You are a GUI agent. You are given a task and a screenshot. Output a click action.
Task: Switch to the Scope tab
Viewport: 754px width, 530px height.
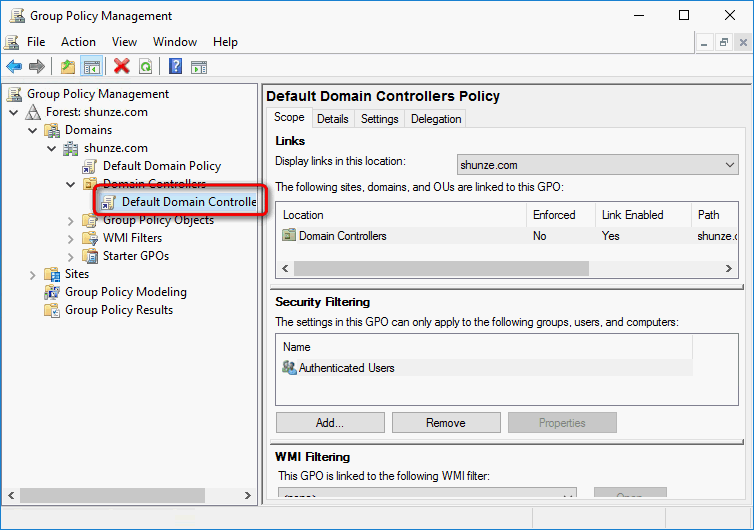click(289, 117)
